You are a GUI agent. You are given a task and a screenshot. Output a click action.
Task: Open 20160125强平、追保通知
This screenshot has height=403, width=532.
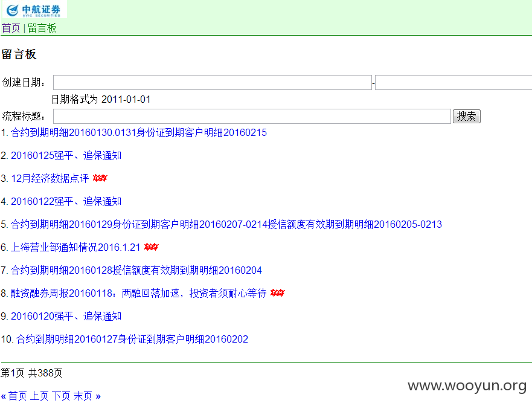[x=66, y=155]
